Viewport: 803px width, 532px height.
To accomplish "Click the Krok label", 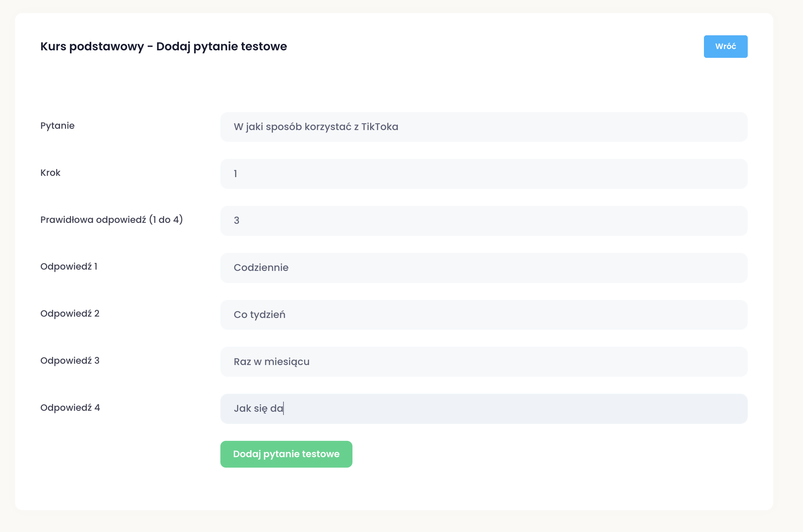I will (x=50, y=173).
